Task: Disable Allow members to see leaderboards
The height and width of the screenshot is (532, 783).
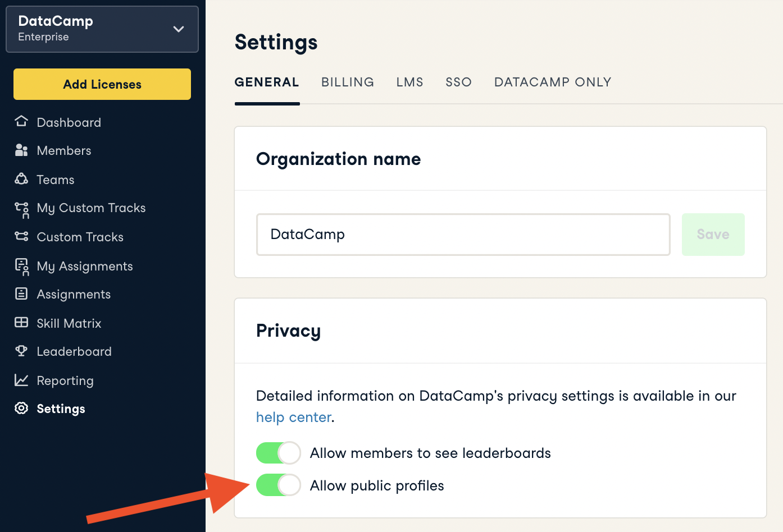Action: click(278, 453)
